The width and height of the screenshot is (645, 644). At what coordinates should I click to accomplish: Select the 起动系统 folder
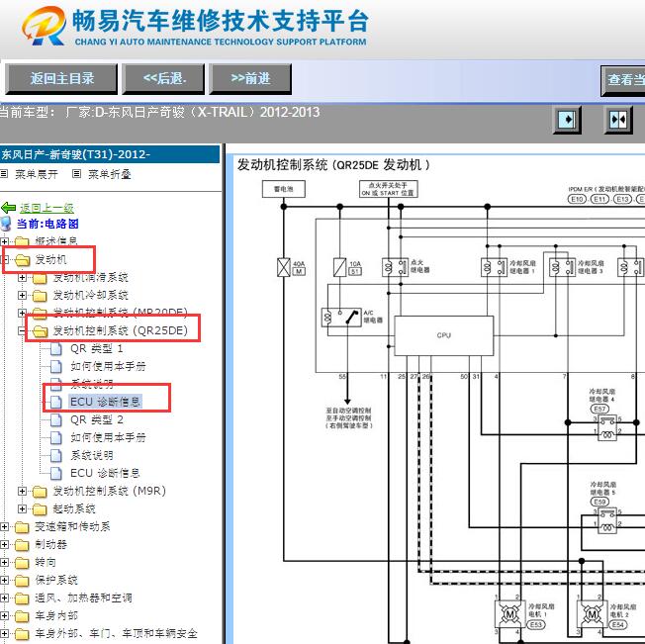74,508
